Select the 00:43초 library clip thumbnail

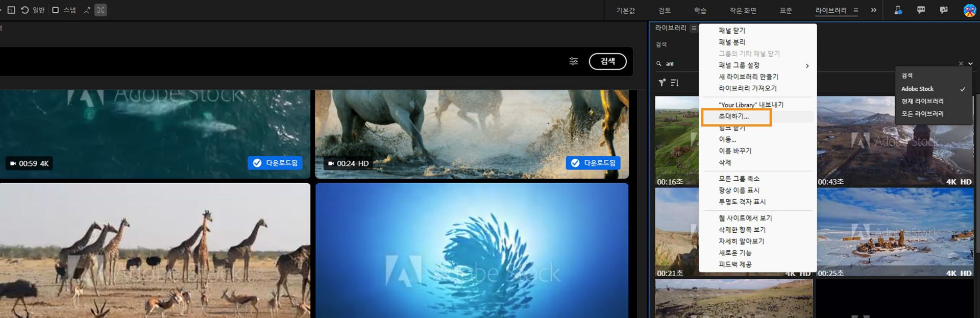895,141
